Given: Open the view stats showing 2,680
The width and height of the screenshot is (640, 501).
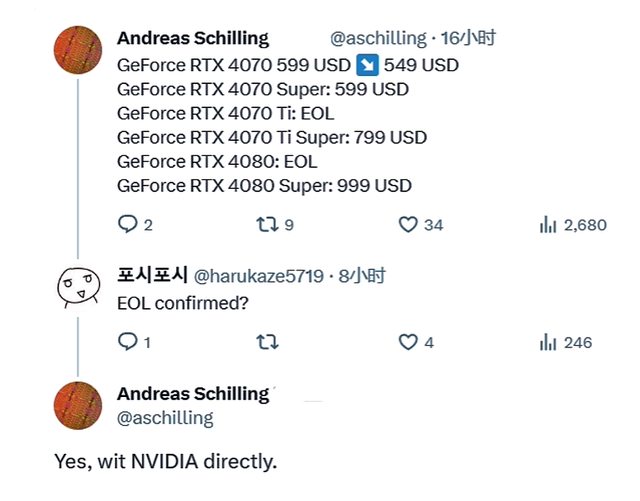Looking at the screenshot, I should 548,225.
